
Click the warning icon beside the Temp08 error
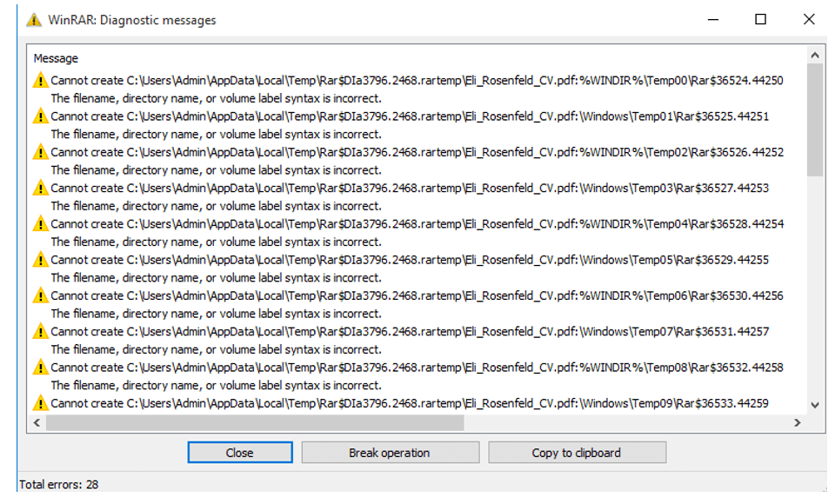(x=39, y=367)
